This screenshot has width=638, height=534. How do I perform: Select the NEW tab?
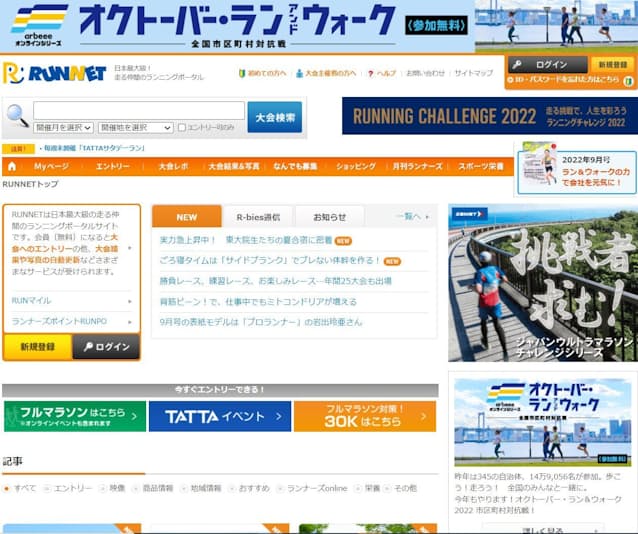187,217
